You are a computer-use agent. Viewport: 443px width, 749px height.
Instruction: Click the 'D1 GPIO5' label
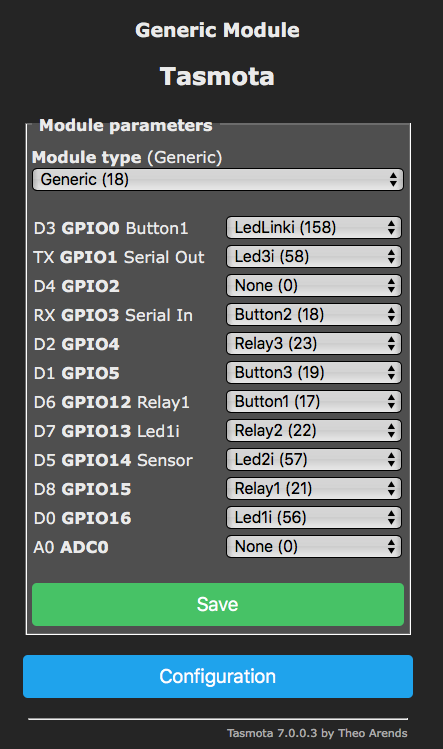(76, 374)
